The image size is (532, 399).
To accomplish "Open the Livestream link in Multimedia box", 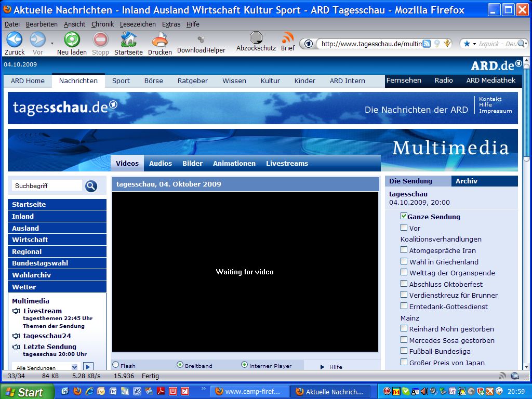I will (x=42, y=311).
